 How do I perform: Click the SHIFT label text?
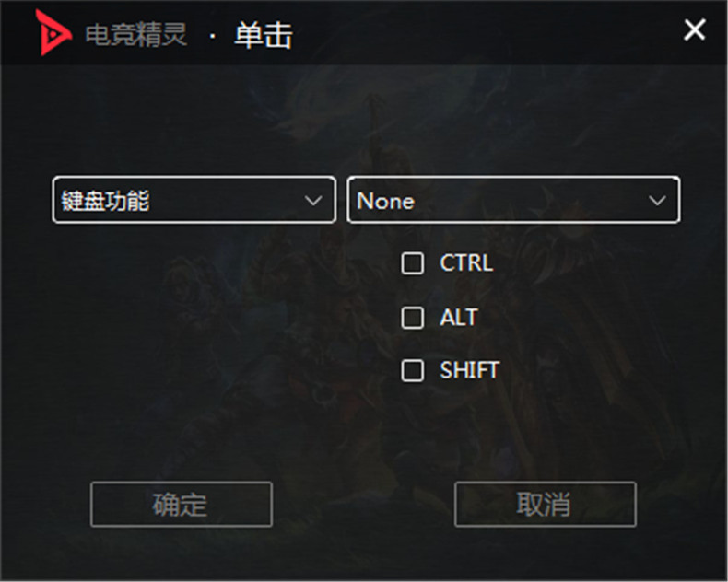tap(469, 370)
